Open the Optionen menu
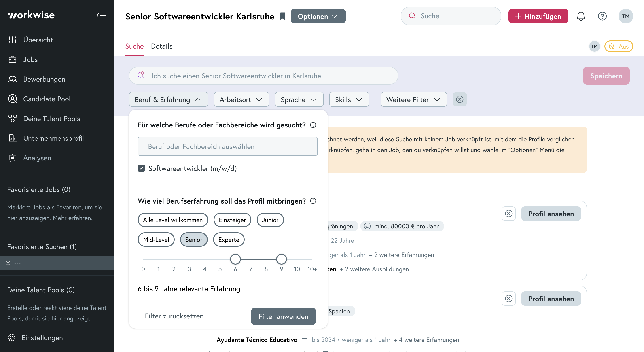Viewport: 644px width, 352px height. pyautogui.click(x=318, y=16)
